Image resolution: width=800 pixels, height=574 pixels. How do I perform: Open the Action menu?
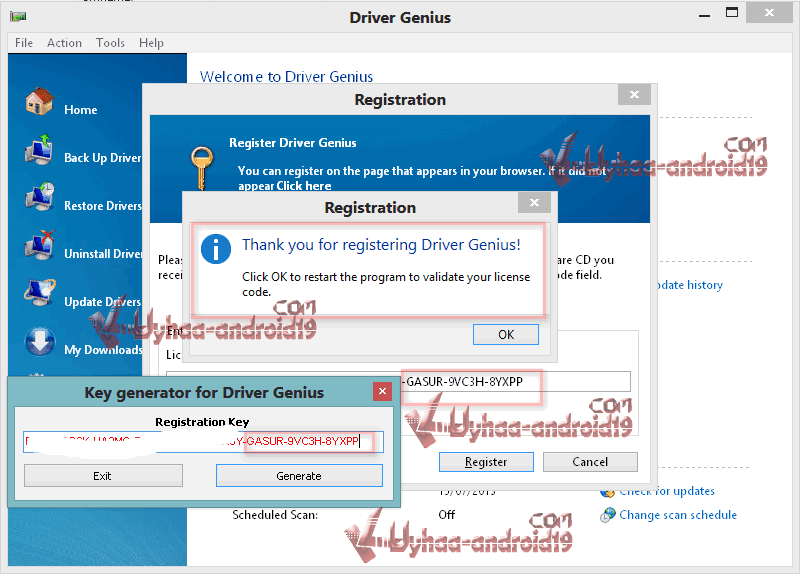tap(64, 43)
